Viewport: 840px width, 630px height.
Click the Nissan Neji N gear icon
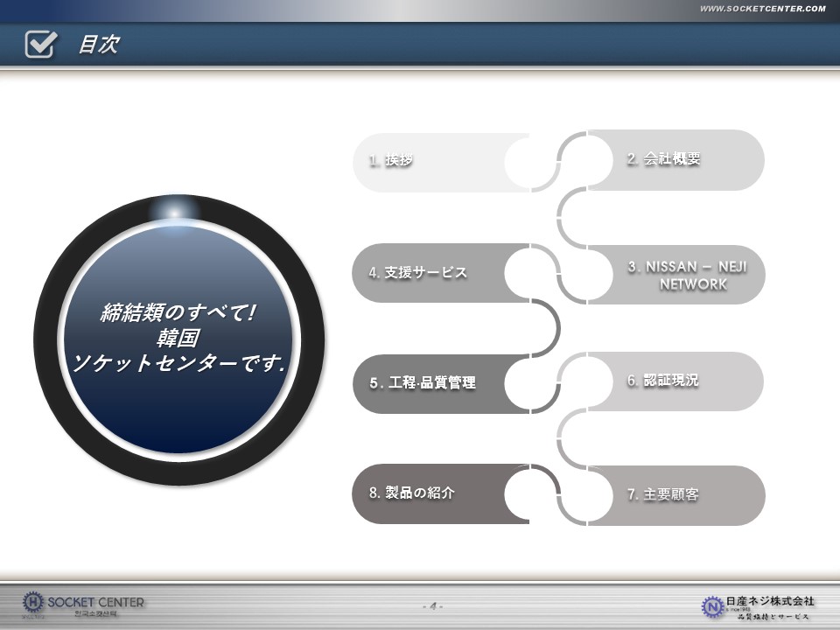click(712, 605)
